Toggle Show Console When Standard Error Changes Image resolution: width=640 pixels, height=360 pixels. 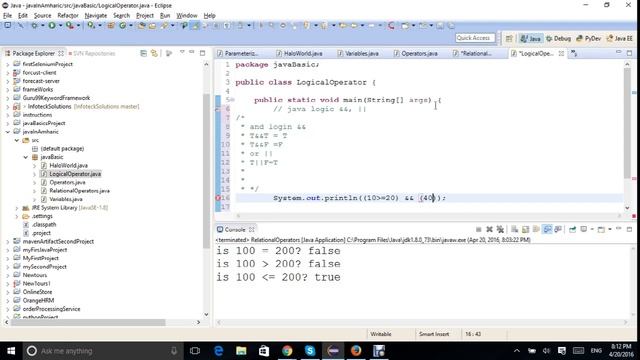558,229
